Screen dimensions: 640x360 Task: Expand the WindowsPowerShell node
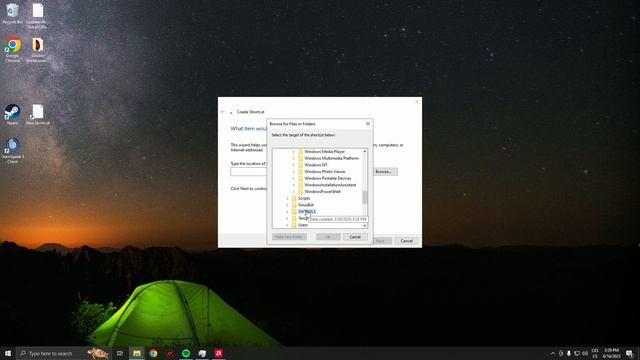(x=293, y=191)
